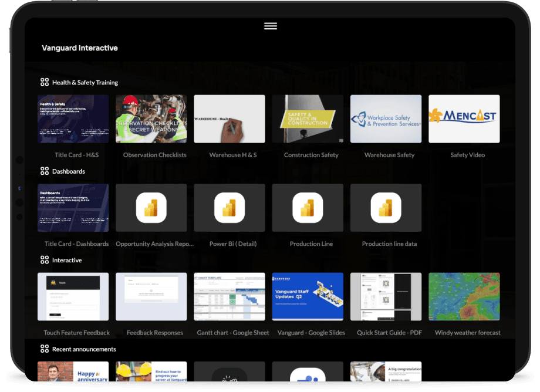540x392 pixels.
Task: Click the grid icon beside Recent announcements
Action: coord(46,349)
